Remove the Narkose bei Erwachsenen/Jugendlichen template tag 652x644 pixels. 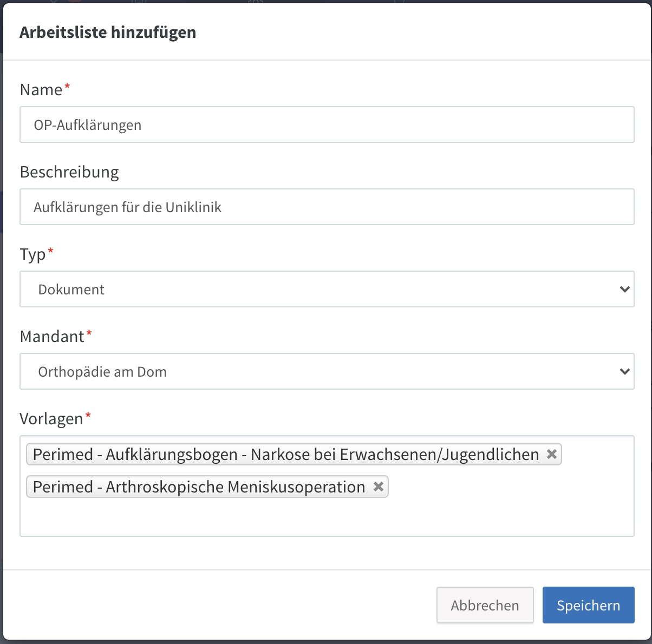[x=551, y=454]
